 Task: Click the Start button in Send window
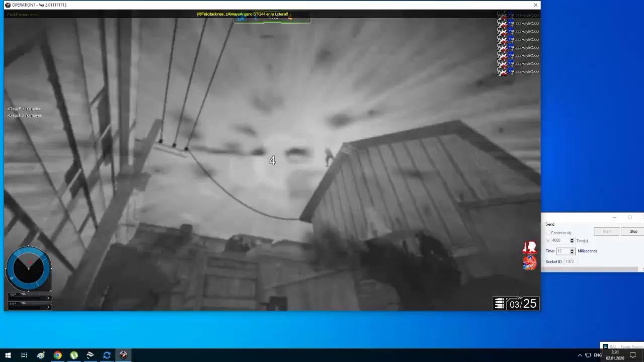(606, 231)
